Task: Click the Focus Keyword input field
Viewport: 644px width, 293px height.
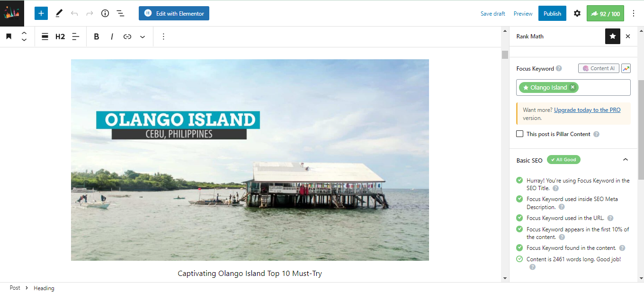Action: [604, 88]
